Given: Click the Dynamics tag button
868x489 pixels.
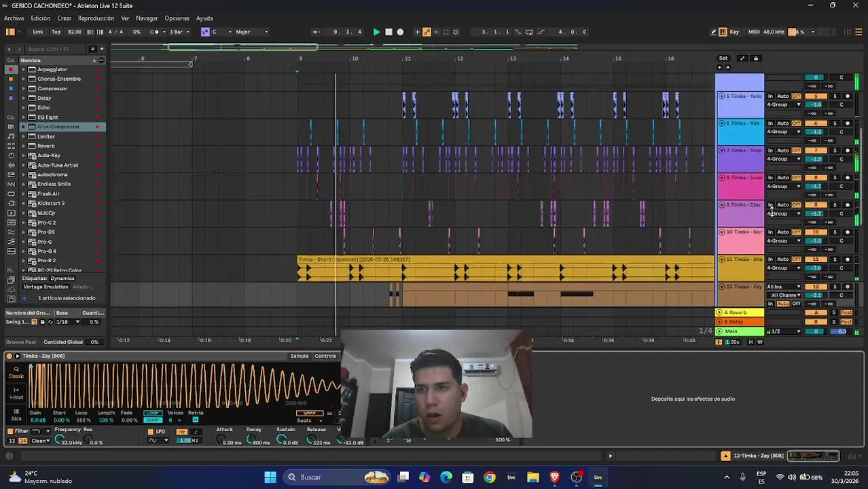Looking at the screenshot, I should click(62, 278).
